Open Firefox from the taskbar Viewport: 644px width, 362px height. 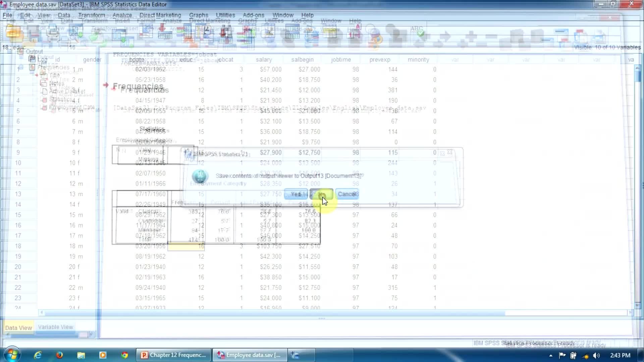click(59, 355)
